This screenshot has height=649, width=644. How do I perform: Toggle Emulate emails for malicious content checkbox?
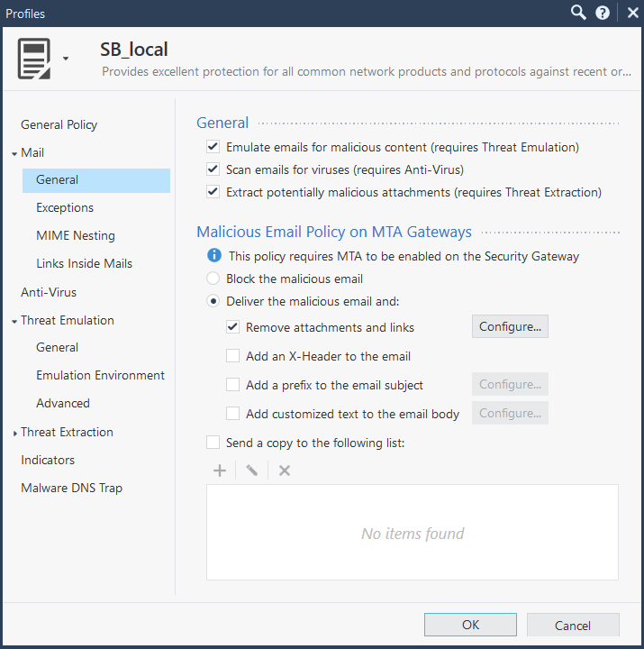pos(213,147)
